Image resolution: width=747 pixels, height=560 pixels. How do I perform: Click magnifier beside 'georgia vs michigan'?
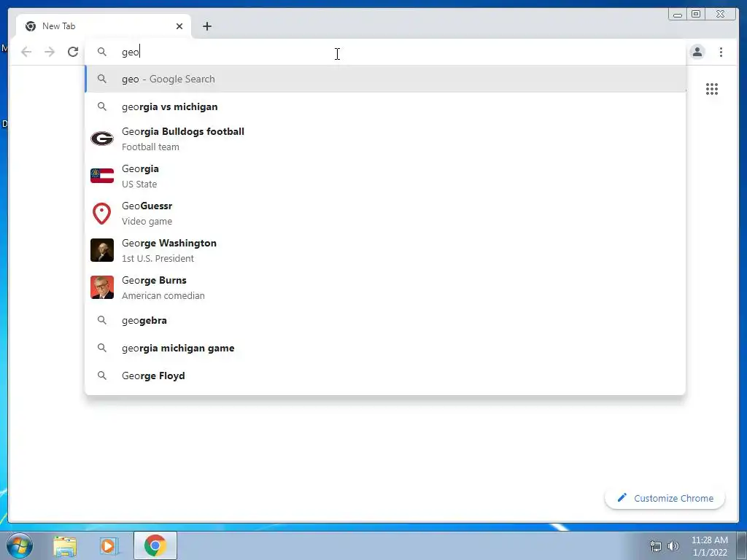pyautogui.click(x=102, y=106)
